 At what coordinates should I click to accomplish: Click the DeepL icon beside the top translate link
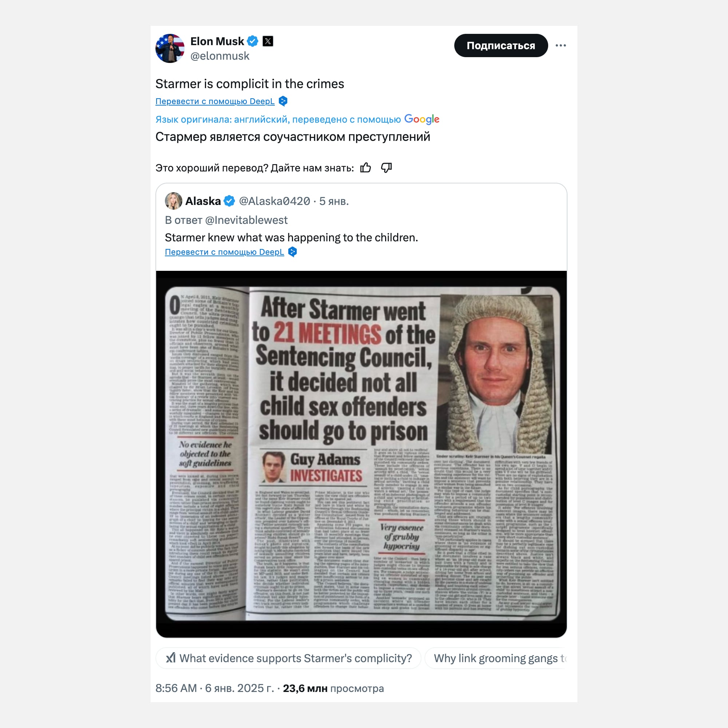pos(283,101)
